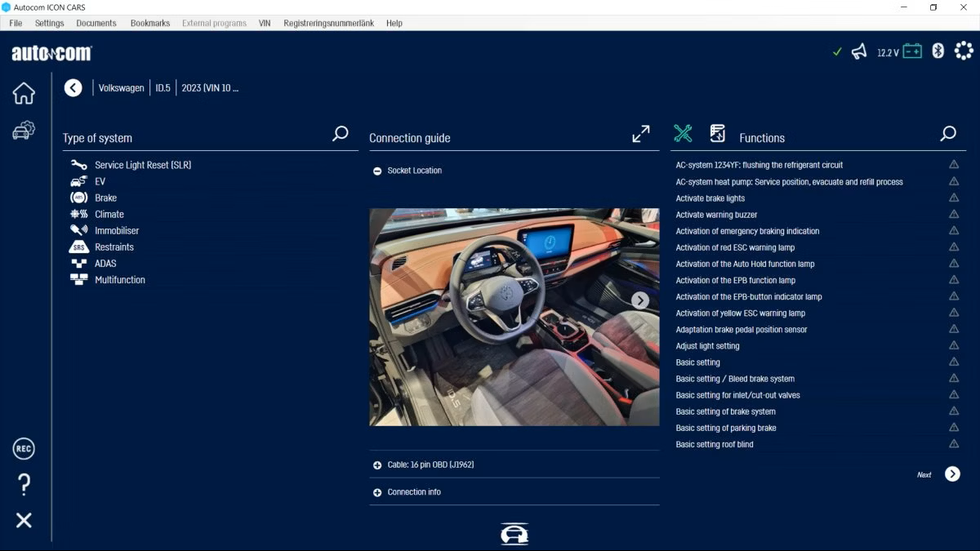The height and width of the screenshot is (551, 980).
Task: Click the Bluetooth status icon
Action: pyautogui.click(x=938, y=51)
